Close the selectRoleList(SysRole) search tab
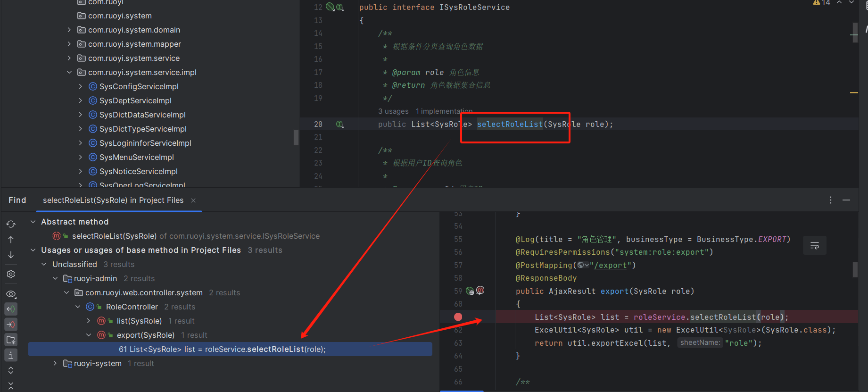The image size is (868, 392). (193, 200)
